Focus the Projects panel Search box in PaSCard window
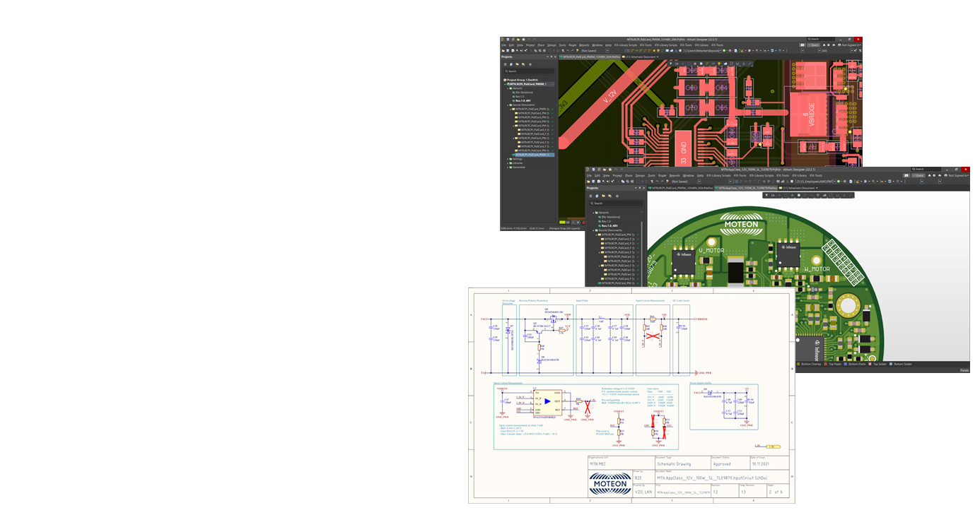 tap(530, 71)
